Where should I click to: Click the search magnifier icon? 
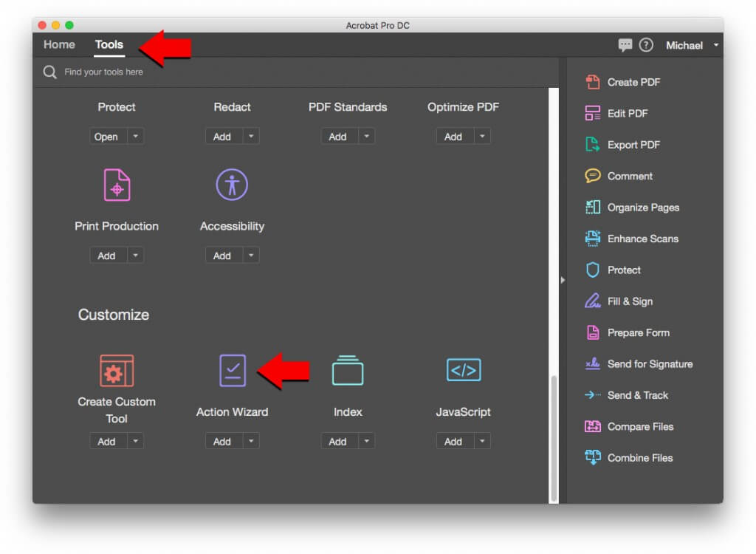tap(49, 72)
